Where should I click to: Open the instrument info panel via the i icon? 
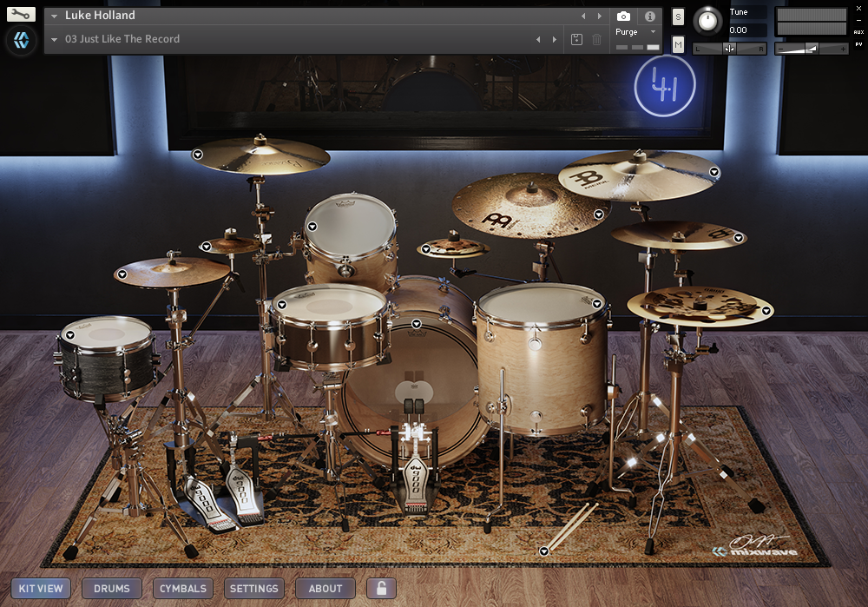(x=648, y=15)
